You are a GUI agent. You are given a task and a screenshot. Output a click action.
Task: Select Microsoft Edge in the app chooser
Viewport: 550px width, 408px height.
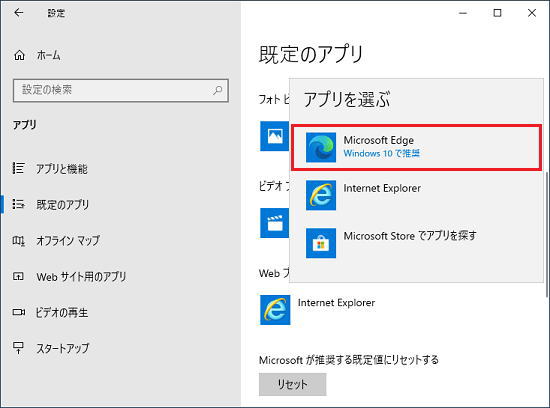point(416,147)
